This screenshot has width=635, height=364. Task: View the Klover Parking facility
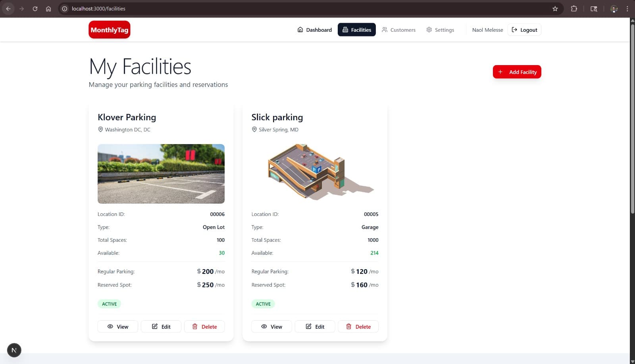pos(118,327)
